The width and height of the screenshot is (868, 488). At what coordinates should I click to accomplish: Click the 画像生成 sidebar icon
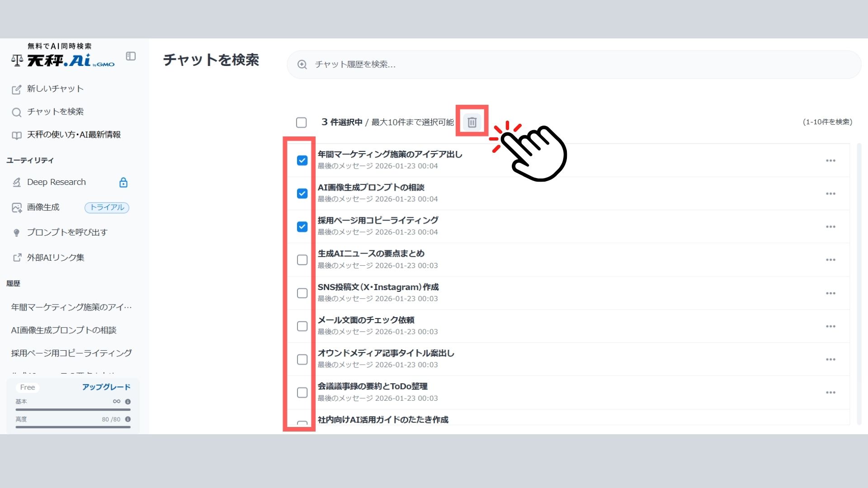(x=17, y=207)
